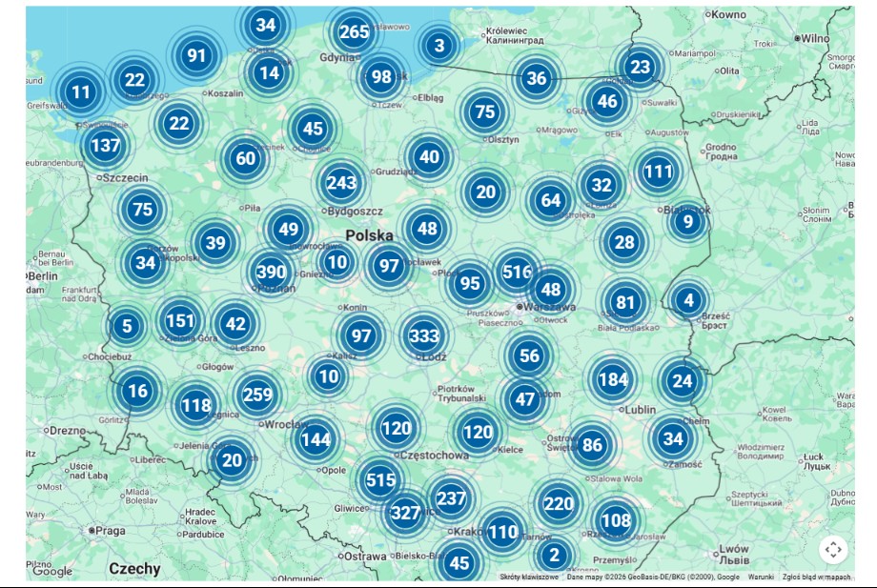Image resolution: width=877 pixels, height=588 pixels.
Task: Click cluster marker 40 near Grudziądz
Action: pyautogui.click(x=429, y=157)
